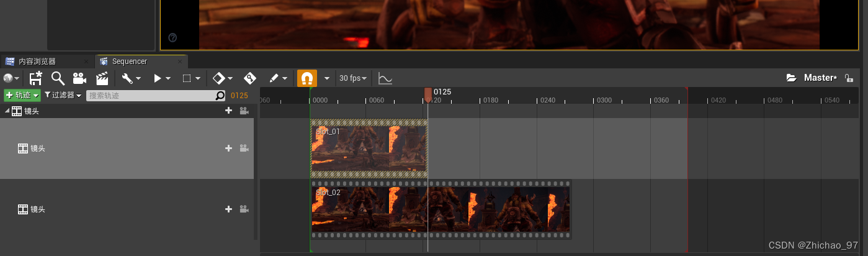Open the snapping options arrow dropdown
This screenshot has height=256, width=868.
pos(326,78)
